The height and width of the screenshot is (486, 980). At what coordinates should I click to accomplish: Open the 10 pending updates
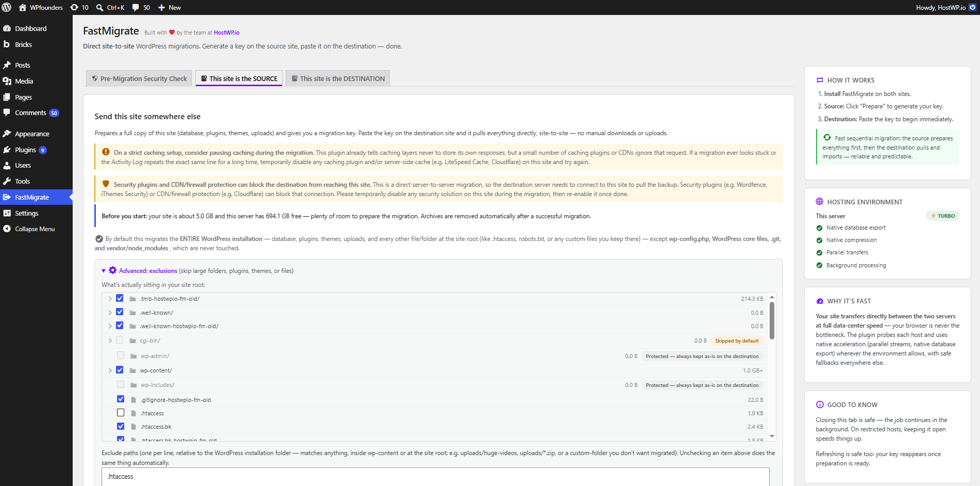pos(79,7)
